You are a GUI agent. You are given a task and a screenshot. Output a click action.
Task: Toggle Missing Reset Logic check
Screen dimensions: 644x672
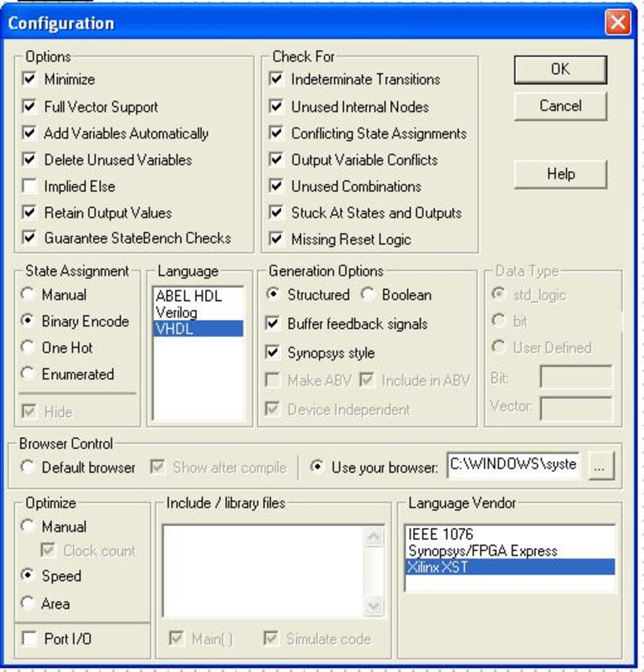(276, 239)
